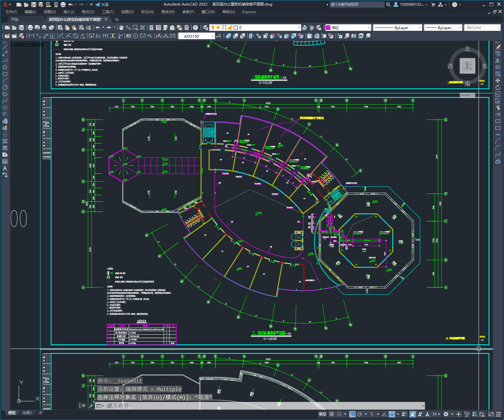Viewport: 504px width, 420px height.
Task: Select the Rotate tool in right toolbar
Action: coord(498,87)
